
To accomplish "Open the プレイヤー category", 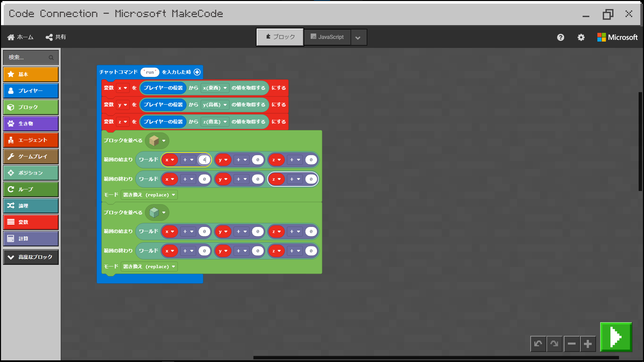I will coord(31,91).
